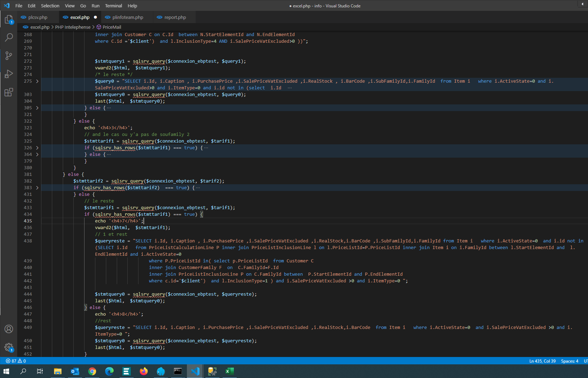Switch to report.php tab

[175, 17]
